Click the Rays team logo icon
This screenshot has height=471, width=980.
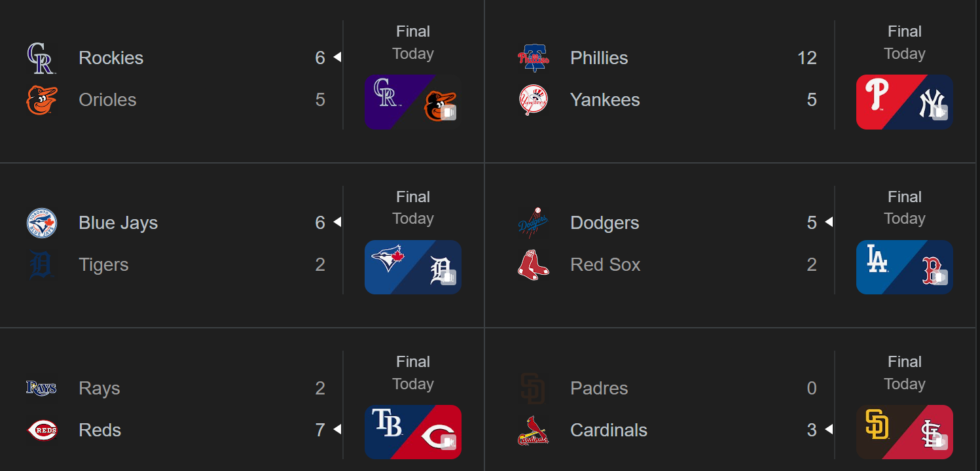coord(41,388)
